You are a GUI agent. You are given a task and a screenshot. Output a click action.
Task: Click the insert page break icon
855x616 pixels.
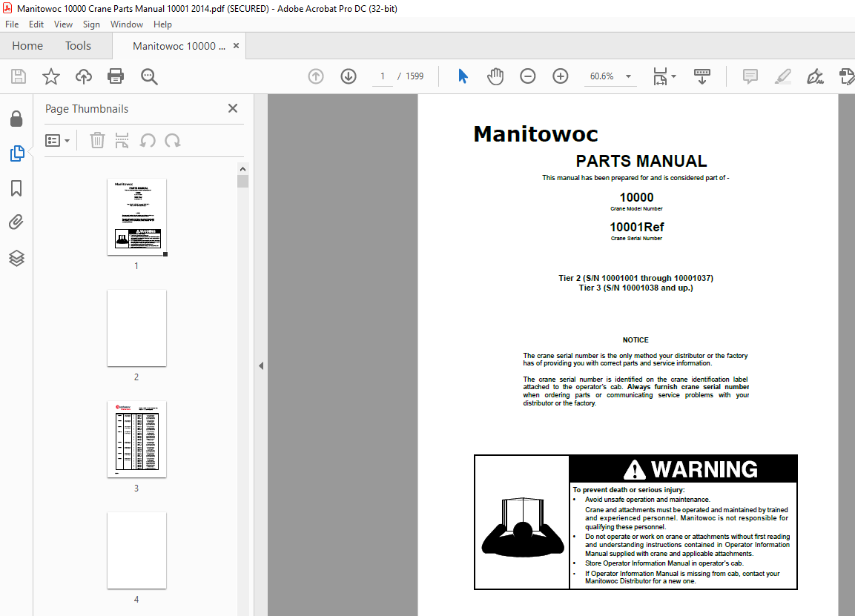122,141
